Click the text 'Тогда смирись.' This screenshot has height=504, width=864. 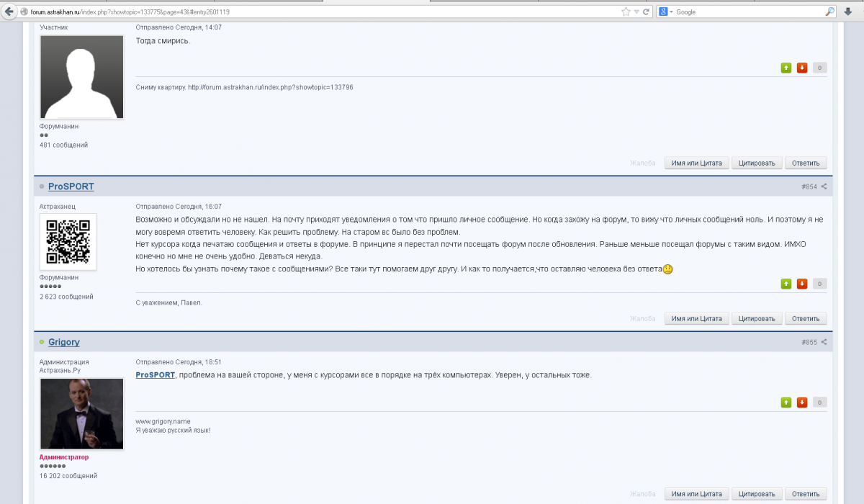coord(163,41)
